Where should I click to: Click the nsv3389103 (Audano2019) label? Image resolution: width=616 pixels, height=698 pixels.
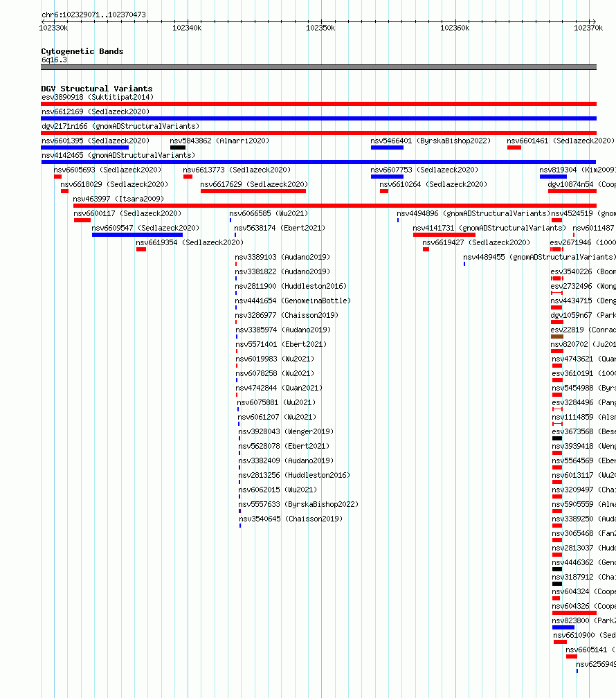282,258
